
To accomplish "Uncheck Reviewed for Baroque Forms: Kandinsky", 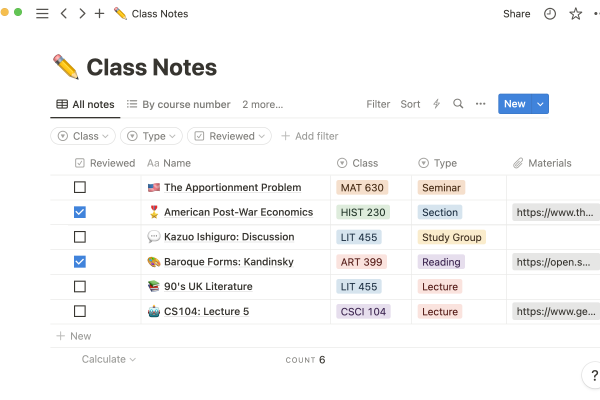I will pos(80,262).
